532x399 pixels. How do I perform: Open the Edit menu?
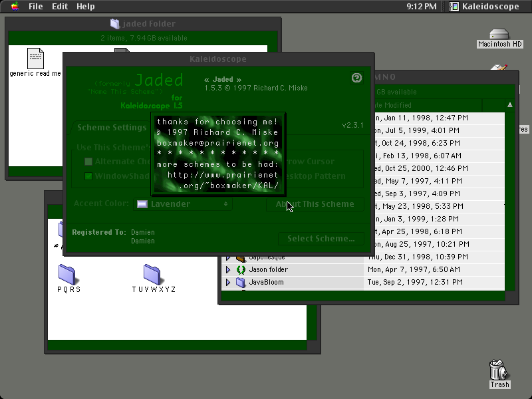pyautogui.click(x=60, y=7)
